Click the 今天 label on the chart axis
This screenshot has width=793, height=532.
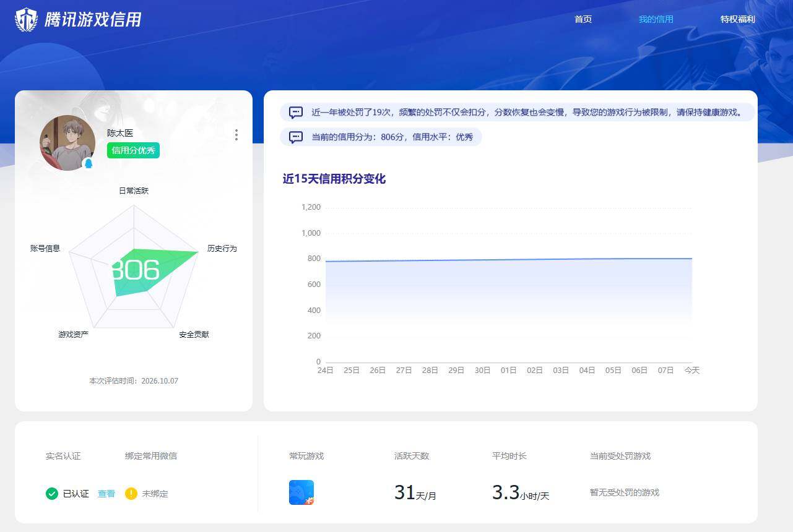pos(692,370)
